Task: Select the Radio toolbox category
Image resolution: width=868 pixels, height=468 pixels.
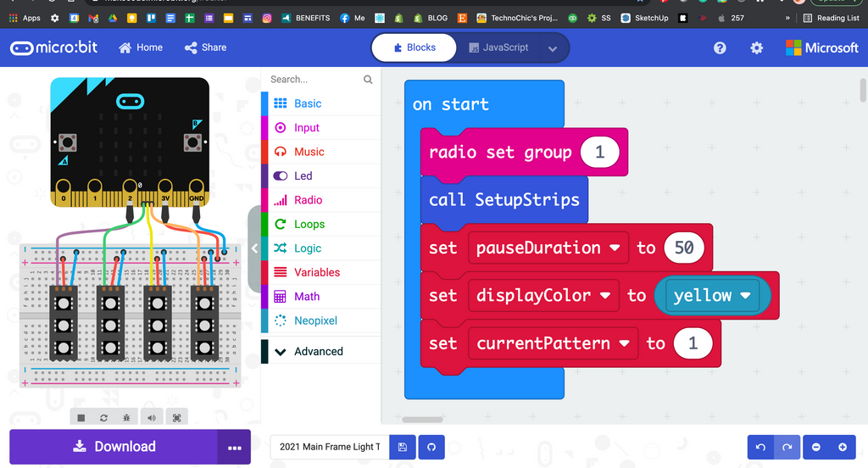Action: [x=308, y=200]
